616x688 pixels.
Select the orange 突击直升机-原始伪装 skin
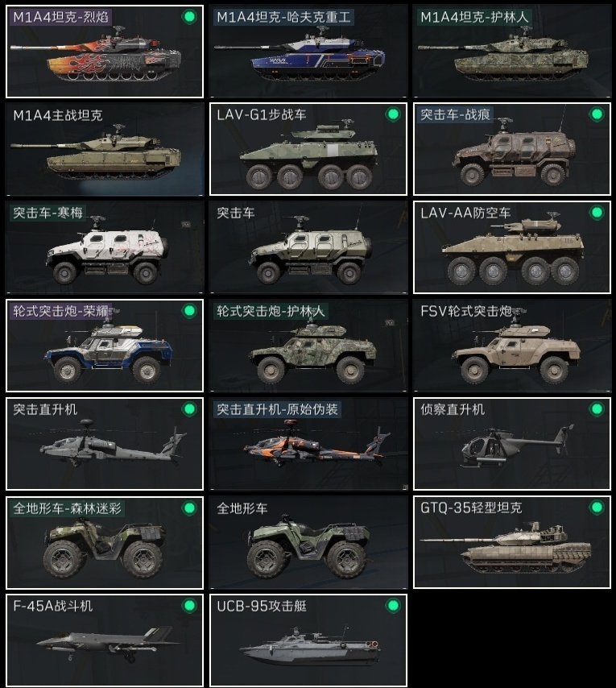tap(308, 444)
